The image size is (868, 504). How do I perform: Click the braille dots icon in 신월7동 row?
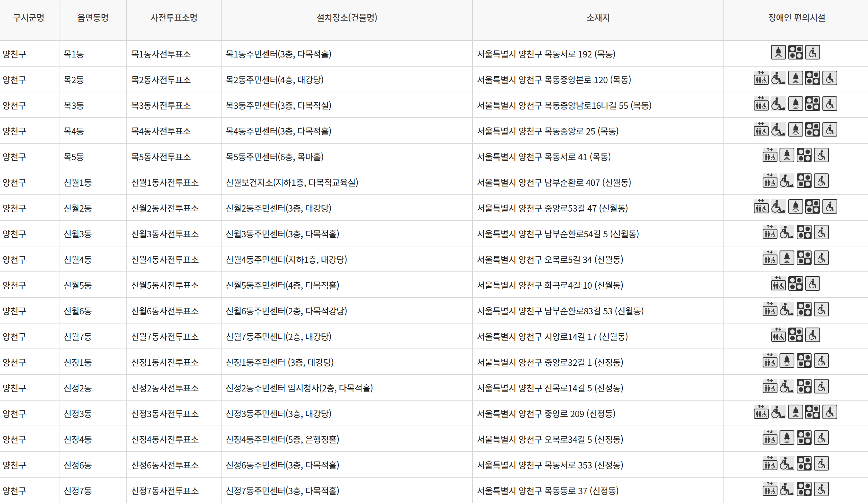[x=795, y=335]
